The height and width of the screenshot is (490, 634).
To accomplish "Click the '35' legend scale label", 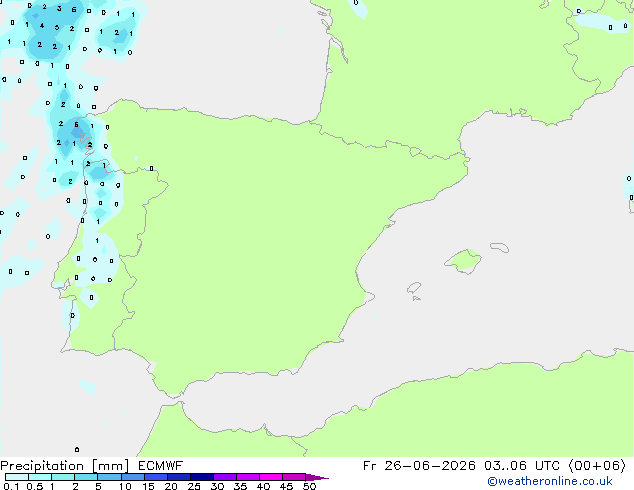I will click(240, 486).
